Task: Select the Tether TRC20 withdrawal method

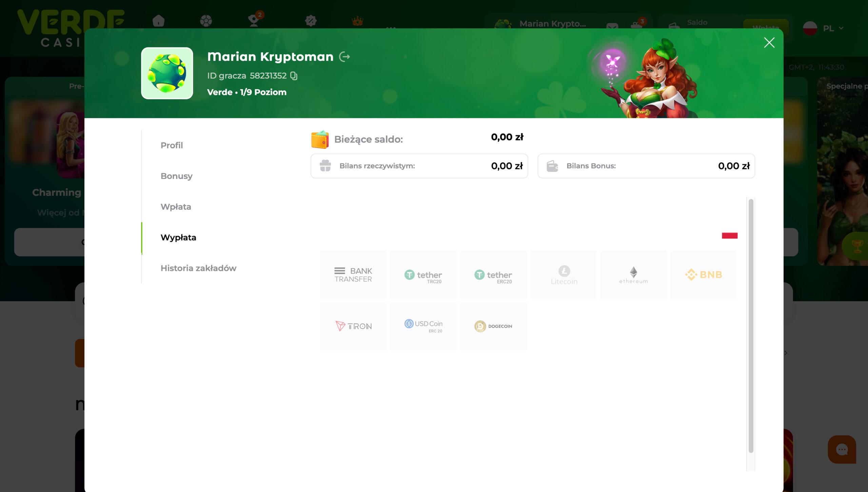Action: [x=423, y=275]
